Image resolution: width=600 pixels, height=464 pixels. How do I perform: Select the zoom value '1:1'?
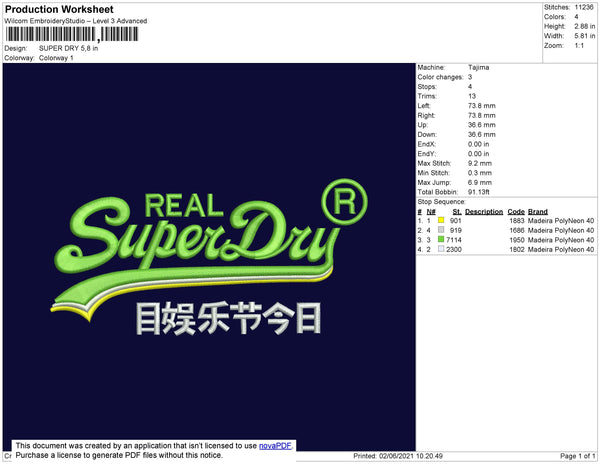coord(579,46)
